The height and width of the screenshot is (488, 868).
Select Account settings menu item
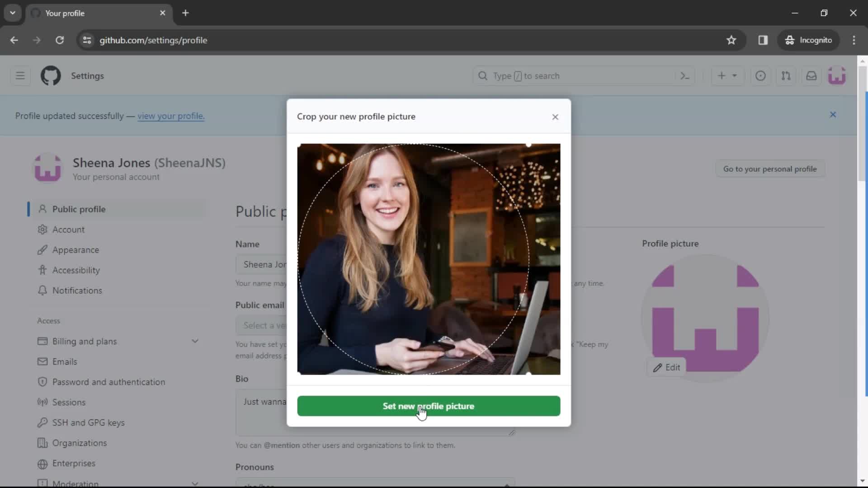(x=67, y=230)
